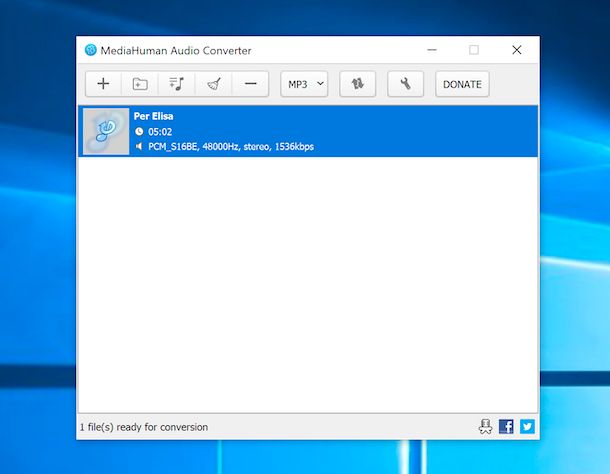The image size is (610, 474).
Task: Open the playlist/music note import icon
Action: tap(177, 84)
